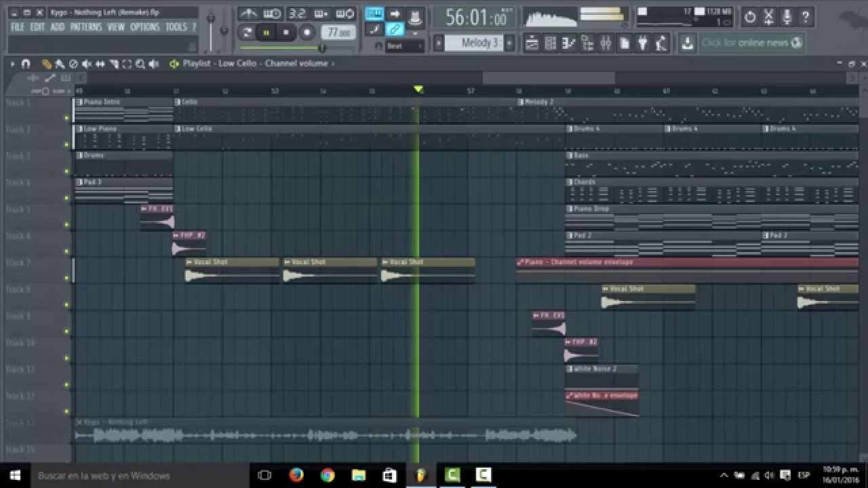Open the TOOLS menu
This screenshot has width=868, height=488.
click(x=176, y=27)
